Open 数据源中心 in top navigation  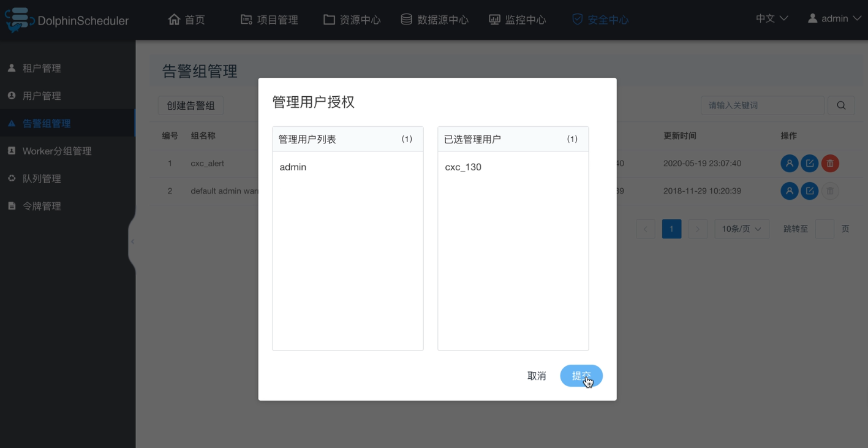(435, 20)
